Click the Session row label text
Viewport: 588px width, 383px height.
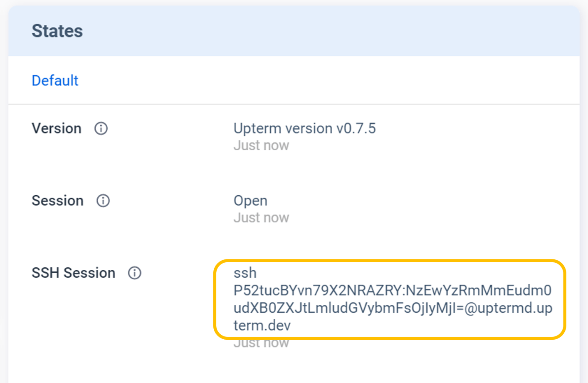[57, 201]
